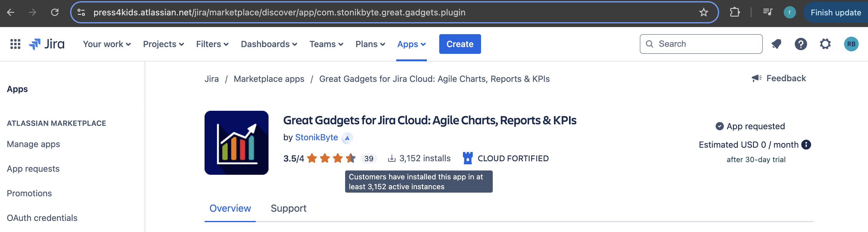Open Jira settings gear
Image resolution: width=868 pixels, height=232 pixels.
click(x=825, y=44)
